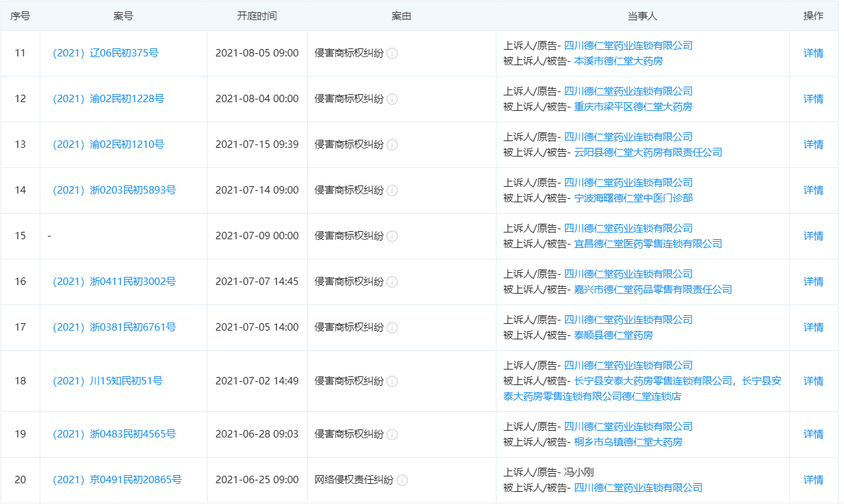Click info icon beside 侵害商标权纠纷 in row 14
The height and width of the screenshot is (504, 844).
(392, 190)
